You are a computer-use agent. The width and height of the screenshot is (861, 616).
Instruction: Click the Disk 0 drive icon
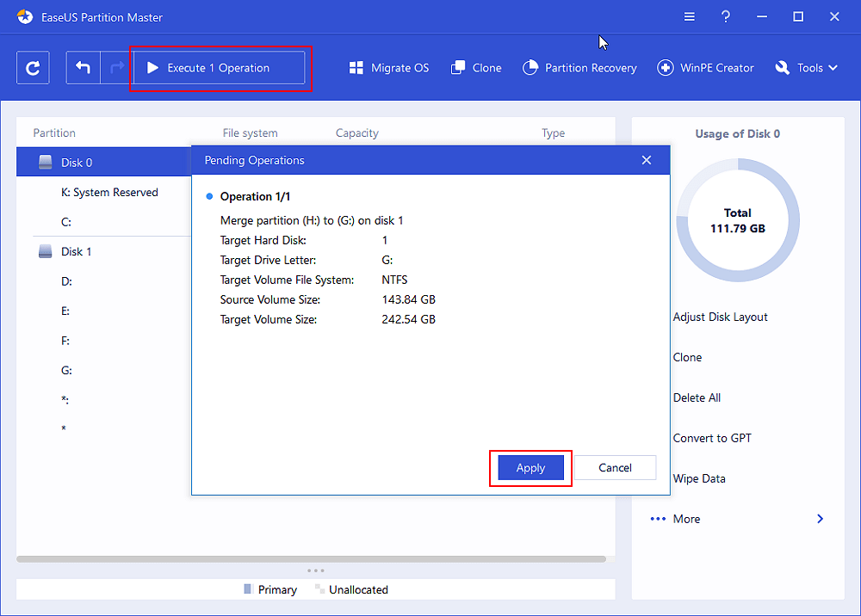45,162
